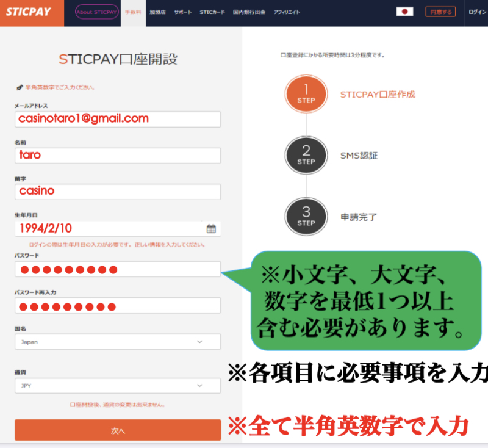This screenshot has width=488, height=448.
Task: Click the 申請完了 step label
Action: [359, 217]
